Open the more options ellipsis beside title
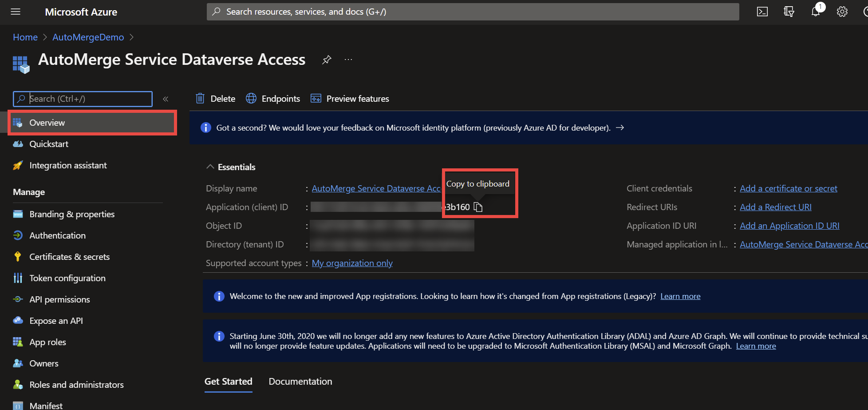Image resolution: width=868 pixels, height=410 pixels. (348, 60)
